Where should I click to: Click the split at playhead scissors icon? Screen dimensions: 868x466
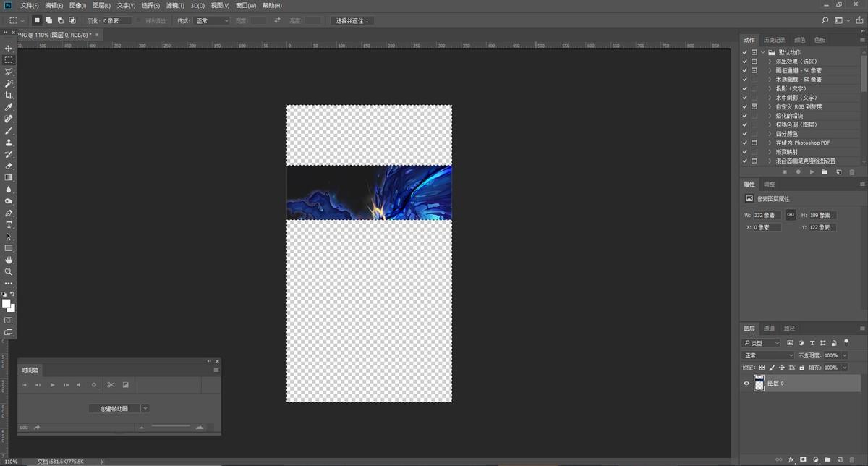click(x=111, y=385)
